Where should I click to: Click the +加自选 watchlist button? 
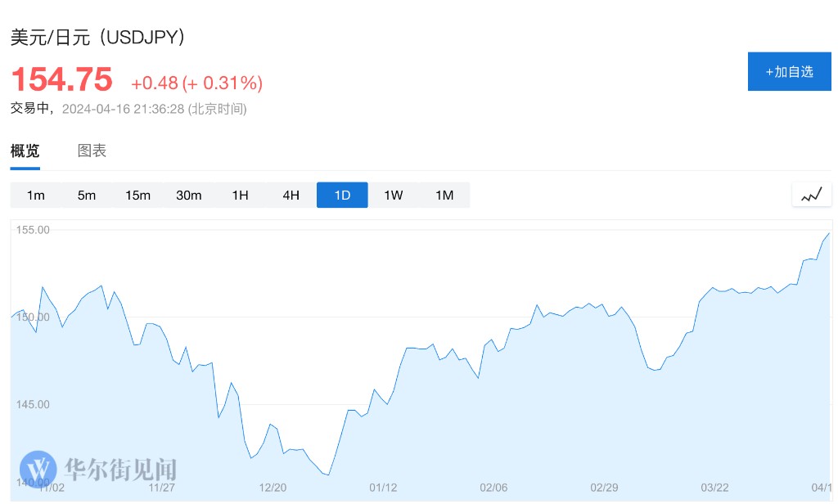pos(789,71)
